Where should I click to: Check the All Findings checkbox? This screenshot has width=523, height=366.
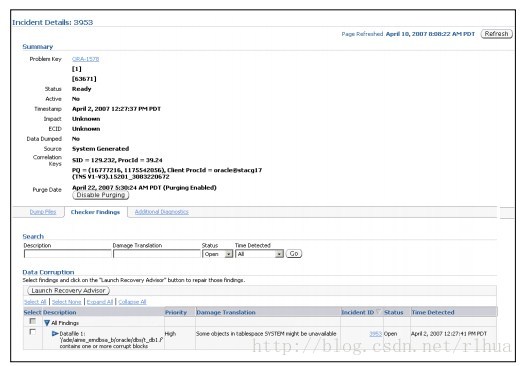pyautogui.click(x=32, y=321)
